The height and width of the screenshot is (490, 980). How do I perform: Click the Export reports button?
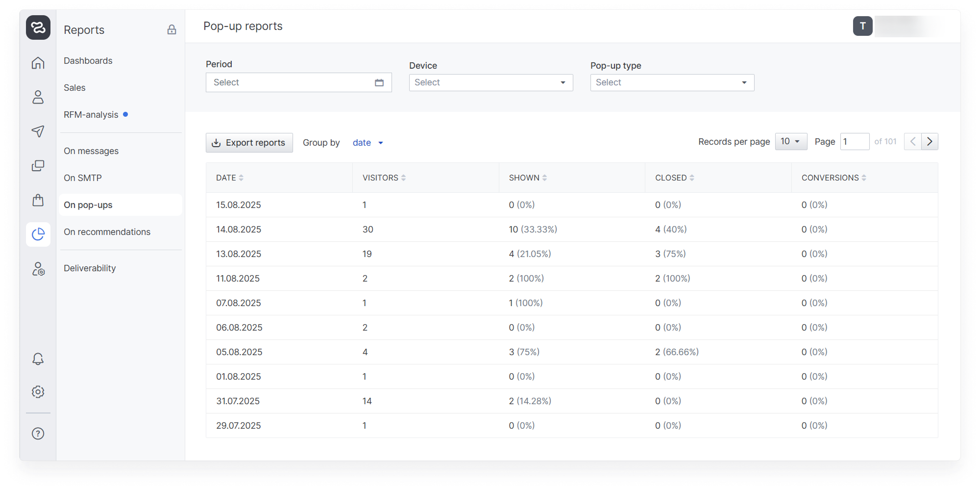click(249, 143)
